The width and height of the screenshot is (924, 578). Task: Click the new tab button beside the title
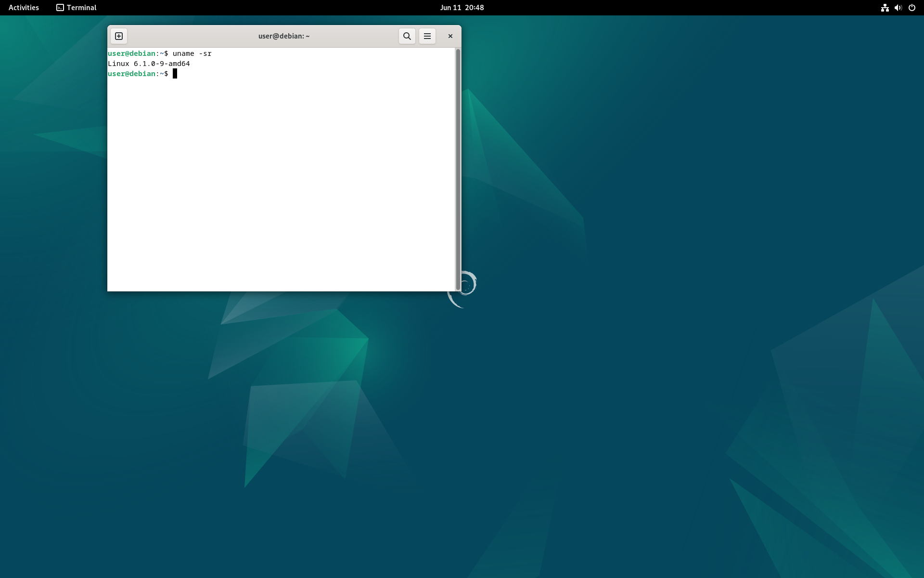118,36
